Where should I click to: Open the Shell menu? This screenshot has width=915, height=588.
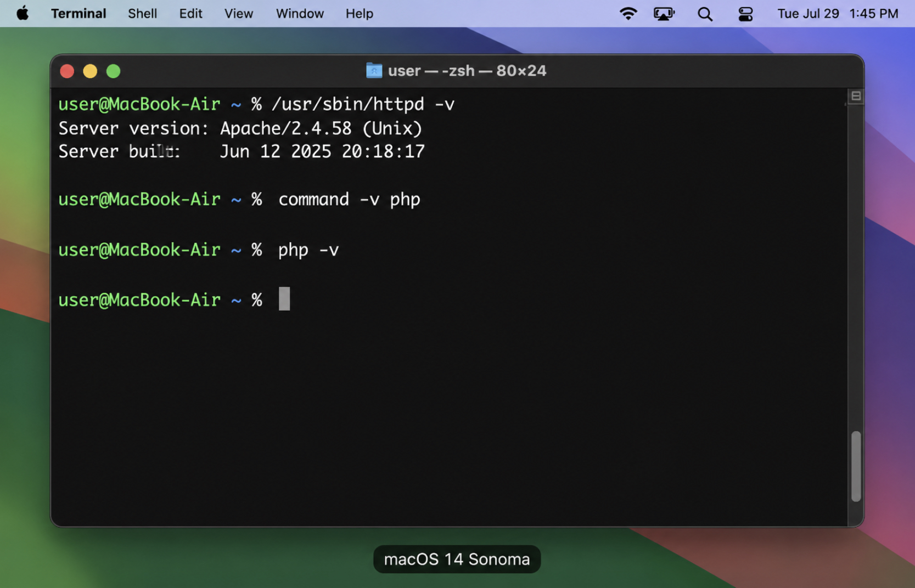142,13
